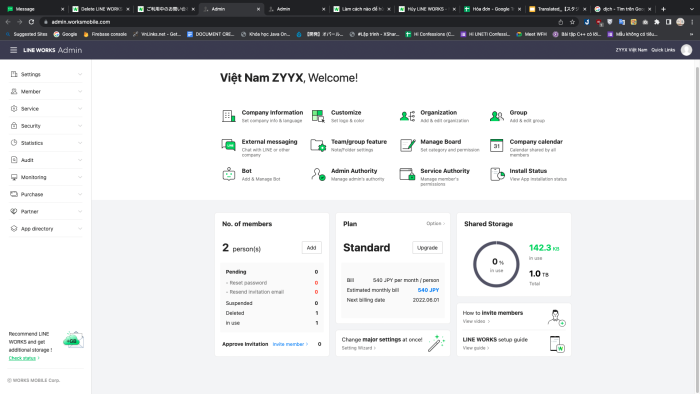Open the Customize logo & color icon
The height and width of the screenshot is (394, 700).
[x=318, y=116]
